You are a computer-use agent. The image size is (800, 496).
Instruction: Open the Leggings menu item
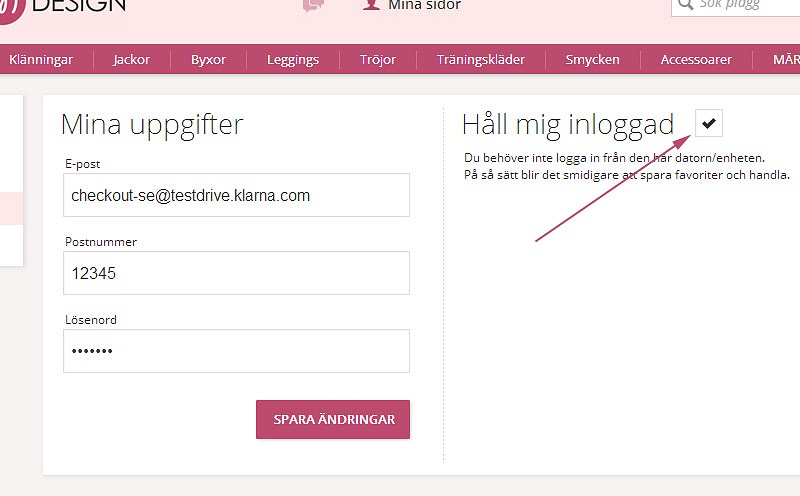[293, 60]
